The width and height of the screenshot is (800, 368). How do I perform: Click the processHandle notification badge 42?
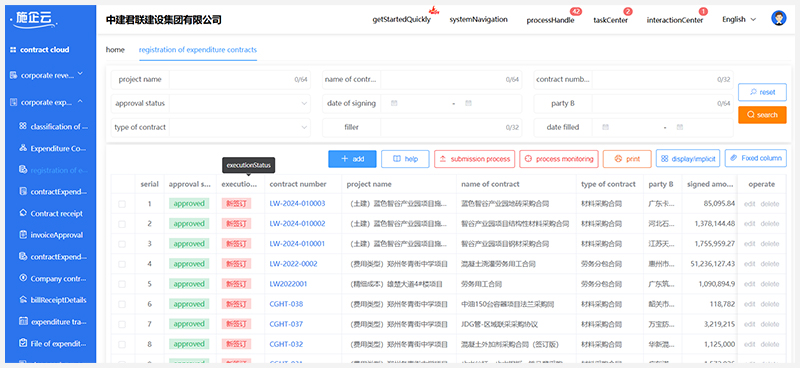576,11
